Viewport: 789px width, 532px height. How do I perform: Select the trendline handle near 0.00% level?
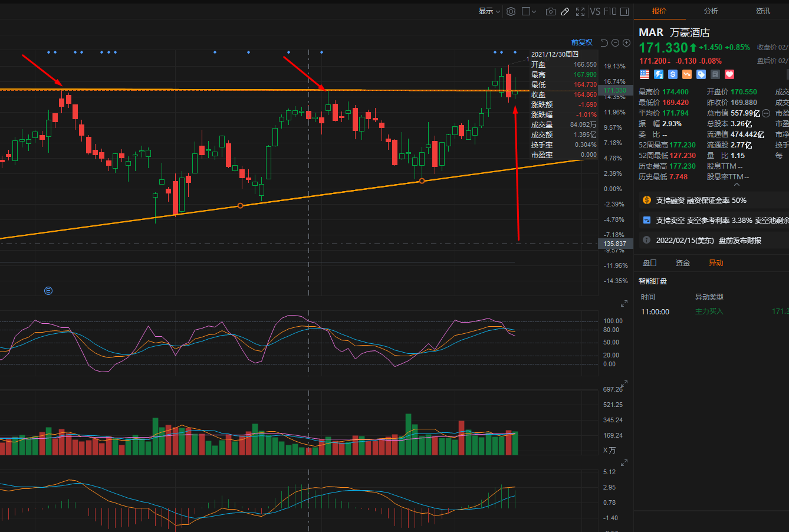[x=422, y=181]
